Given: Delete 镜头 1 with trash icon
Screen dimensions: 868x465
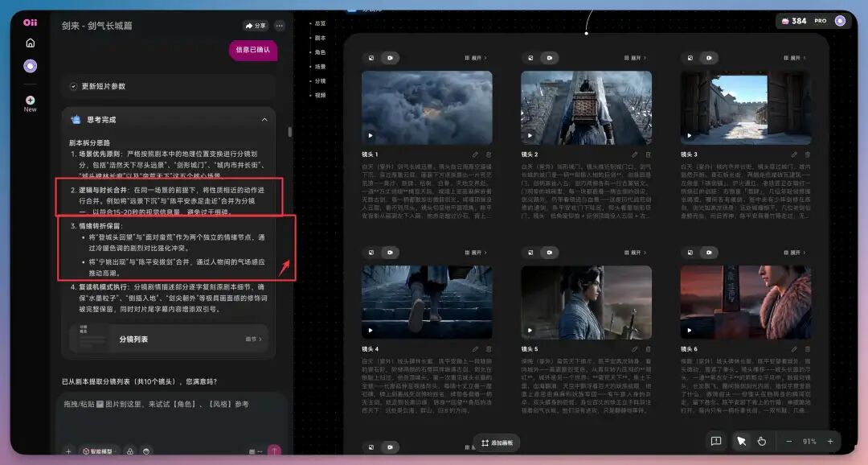Looking at the screenshot, I should 489,154.
